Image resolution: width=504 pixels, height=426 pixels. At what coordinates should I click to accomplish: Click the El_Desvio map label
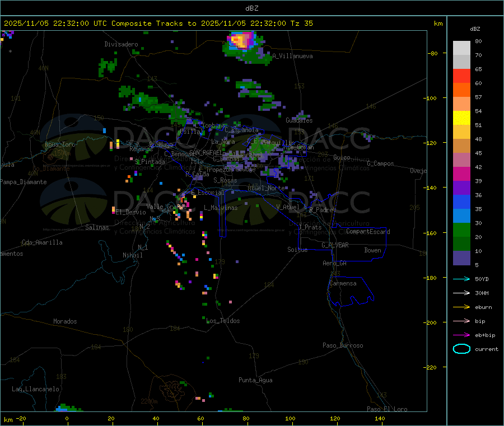point(130,212)
